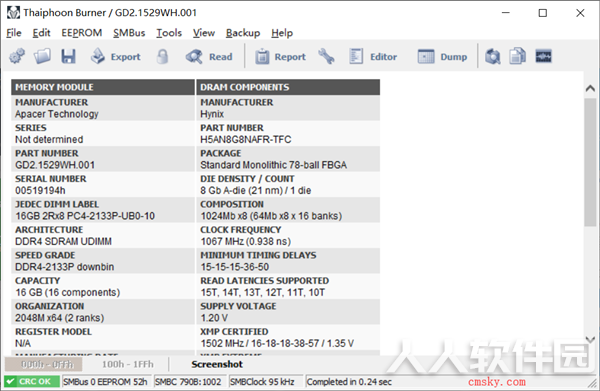Click the Export toolbar button
The width and height of the screenshot is (600, 391).
pos(116,57)
